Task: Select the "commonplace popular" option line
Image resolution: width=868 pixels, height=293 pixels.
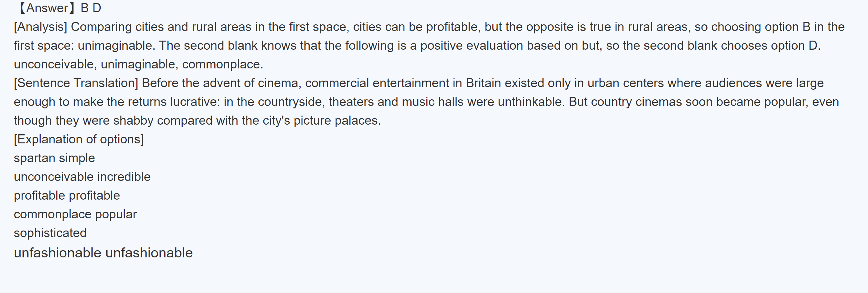Action: coord(75,214)
